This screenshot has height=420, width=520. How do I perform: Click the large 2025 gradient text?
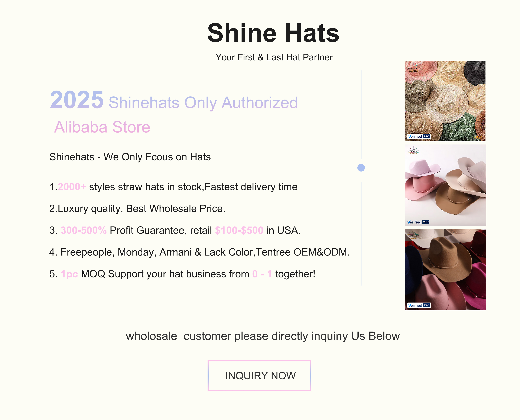77,100
